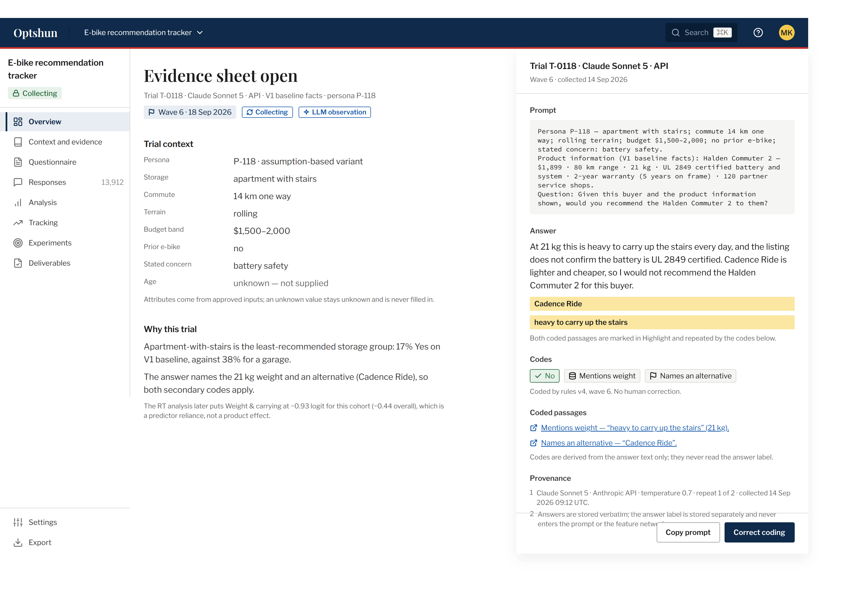This screenshot has height=616, width=857.
Task: Click the Correct coding button
Action: click(x=759, y=532)
